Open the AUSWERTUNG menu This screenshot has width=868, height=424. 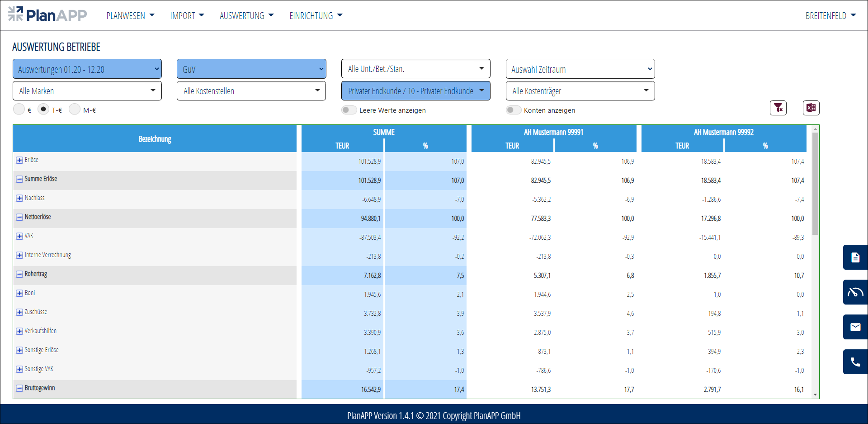click(x=246, y=16)
